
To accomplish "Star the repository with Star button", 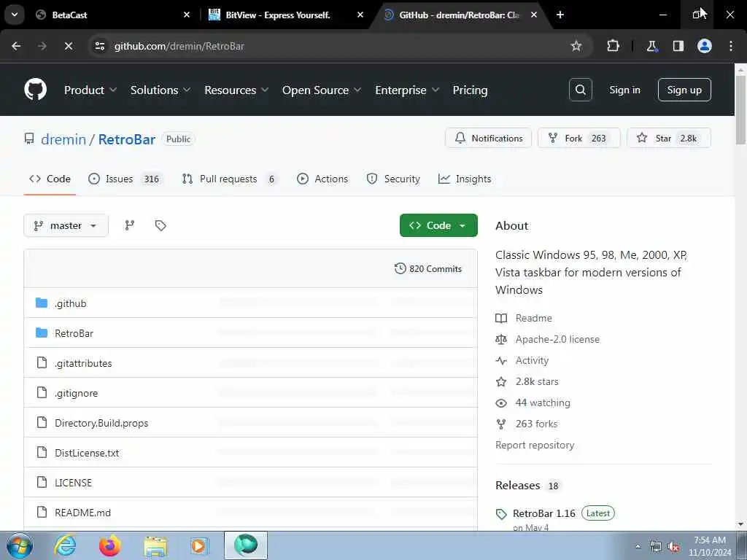I will pos(668,138).
